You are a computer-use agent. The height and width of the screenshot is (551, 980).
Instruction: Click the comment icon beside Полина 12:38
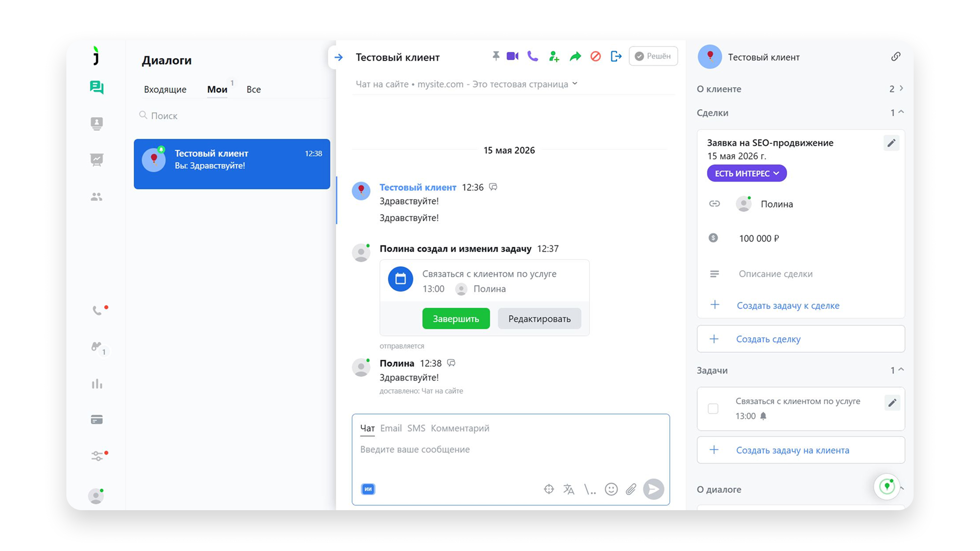451,363
